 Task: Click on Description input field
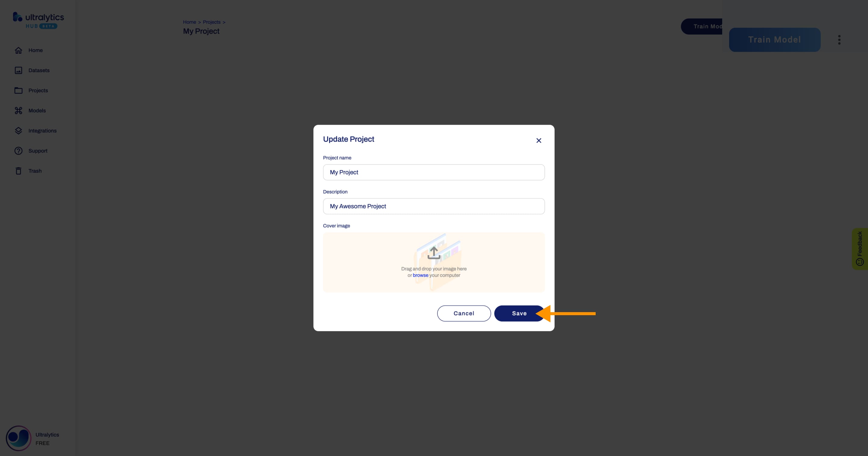pyautogui.click(x=434, y=206)
